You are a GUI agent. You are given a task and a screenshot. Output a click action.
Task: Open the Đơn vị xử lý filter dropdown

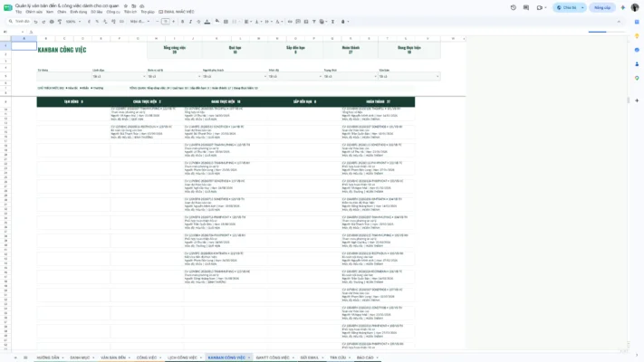(174, 76)
